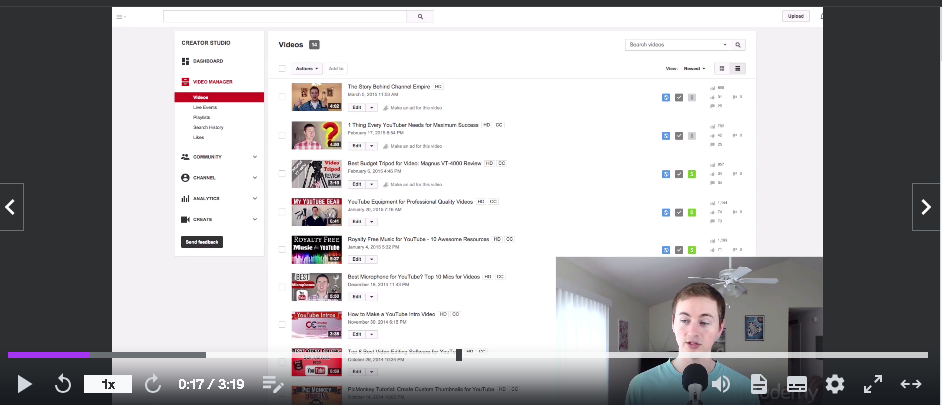
Task: Switch to grid view of videos
Action: tap(722, 69)
